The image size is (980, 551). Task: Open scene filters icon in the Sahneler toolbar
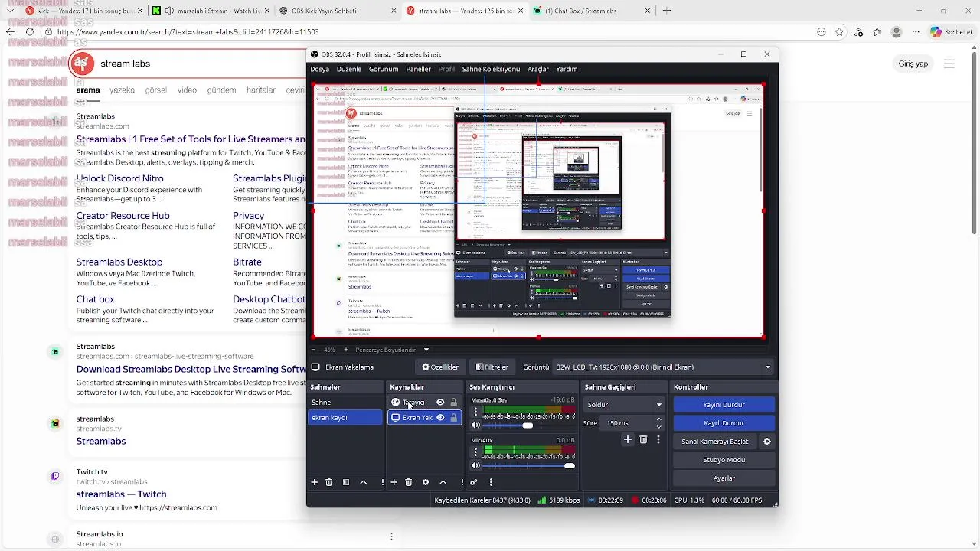[346, 482]
